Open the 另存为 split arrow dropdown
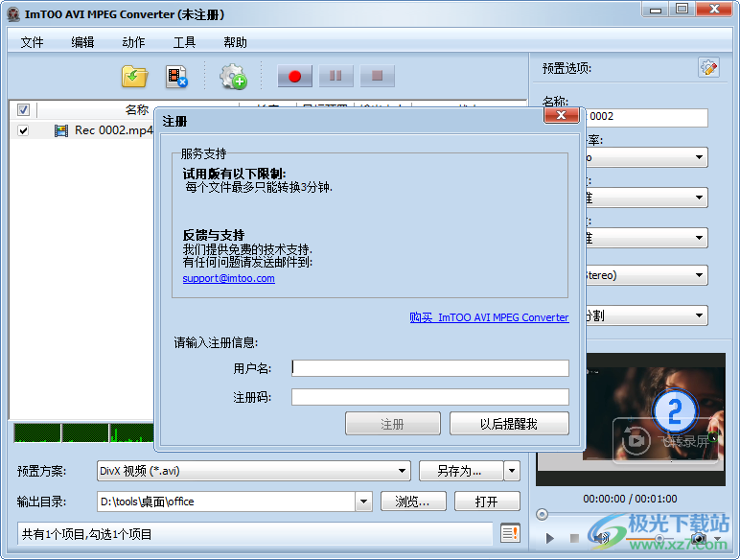This screenshot has width=740, height=560. 512,471
